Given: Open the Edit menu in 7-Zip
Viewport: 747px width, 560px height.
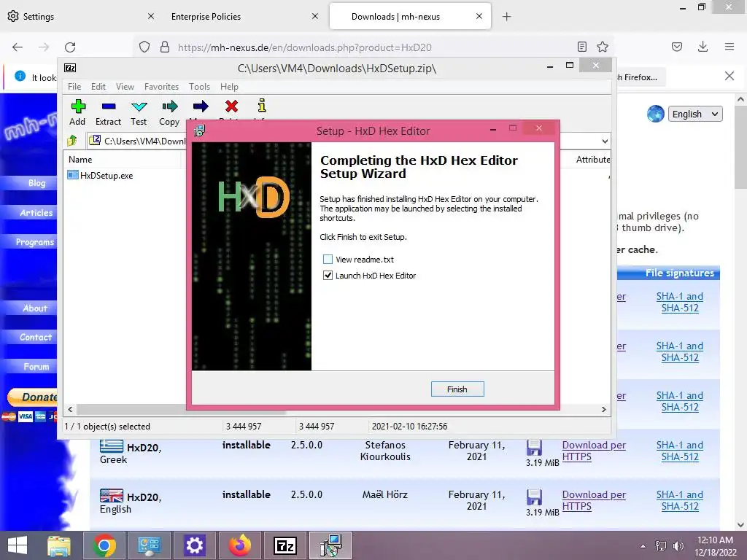Looking at the screenshot, I should [x=98, y=87].
